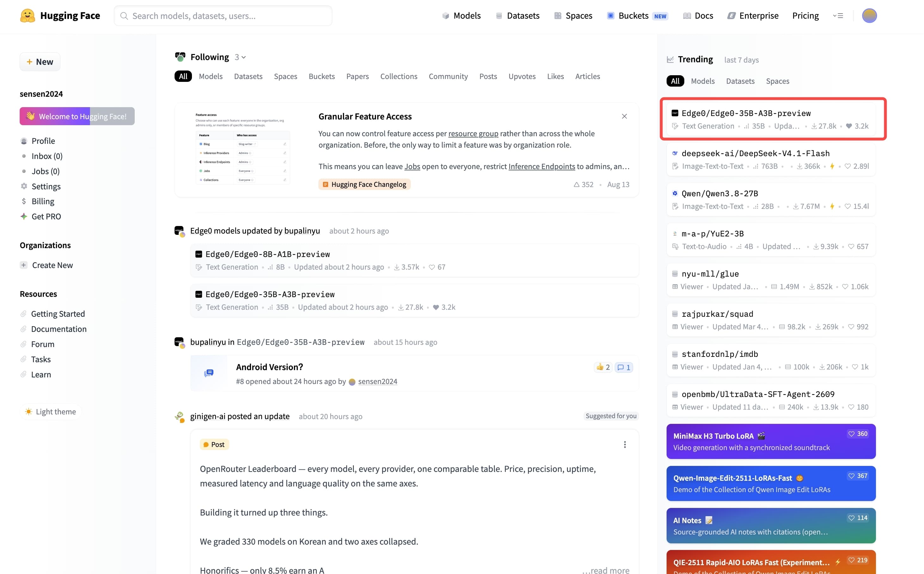Click the New button in sidebar

(x=40, y=62)
